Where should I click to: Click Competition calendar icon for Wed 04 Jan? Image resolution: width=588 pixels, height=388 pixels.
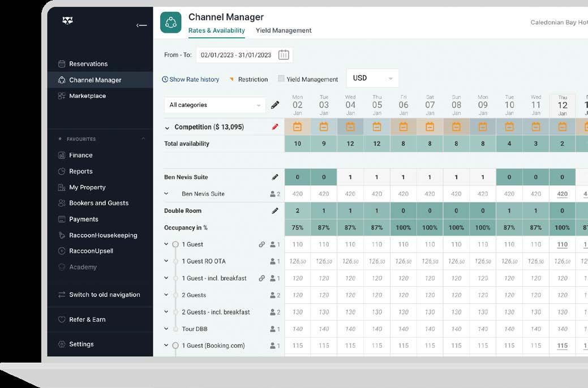350,127
